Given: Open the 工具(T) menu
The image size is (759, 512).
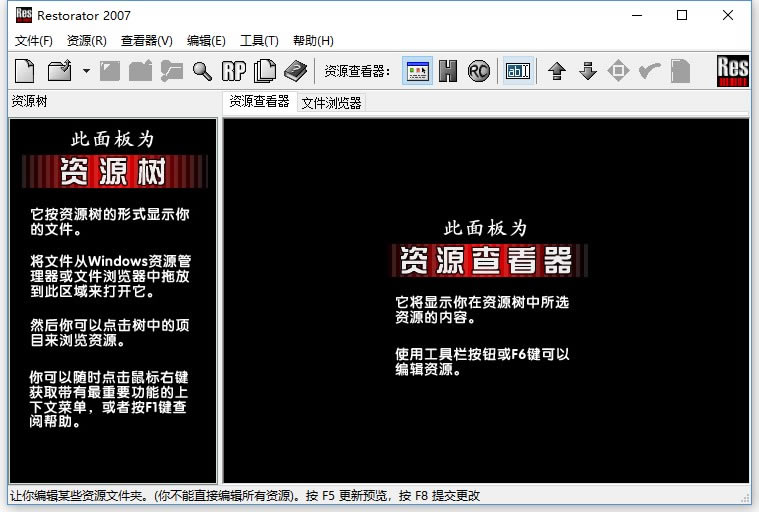Looking at the screenshot, I should click(259, 41).
